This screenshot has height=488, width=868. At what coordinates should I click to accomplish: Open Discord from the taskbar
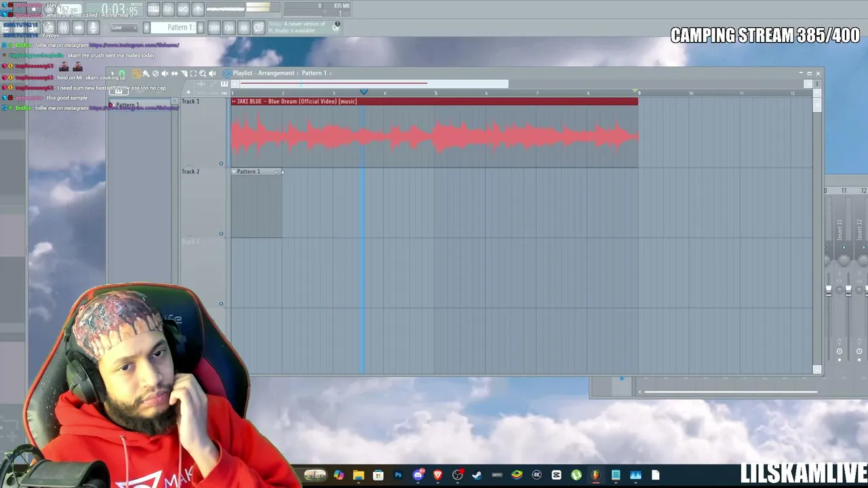[x=418, y=475]
